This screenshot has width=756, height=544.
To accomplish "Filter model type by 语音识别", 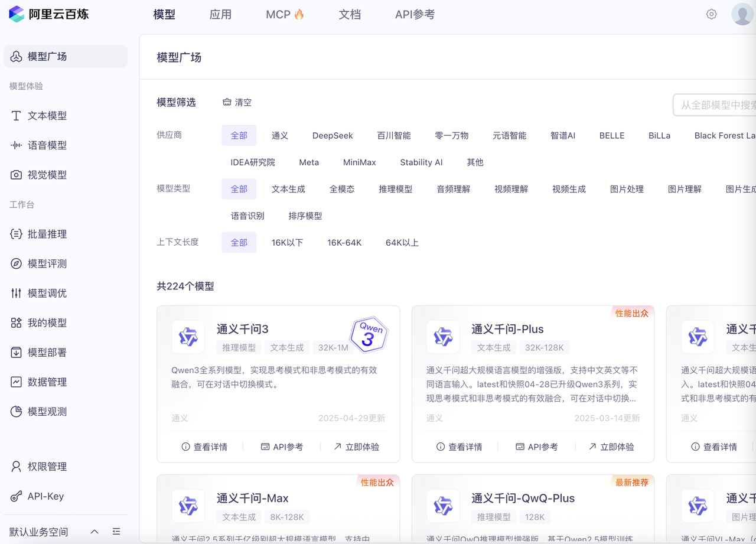I will click(247, 216).
